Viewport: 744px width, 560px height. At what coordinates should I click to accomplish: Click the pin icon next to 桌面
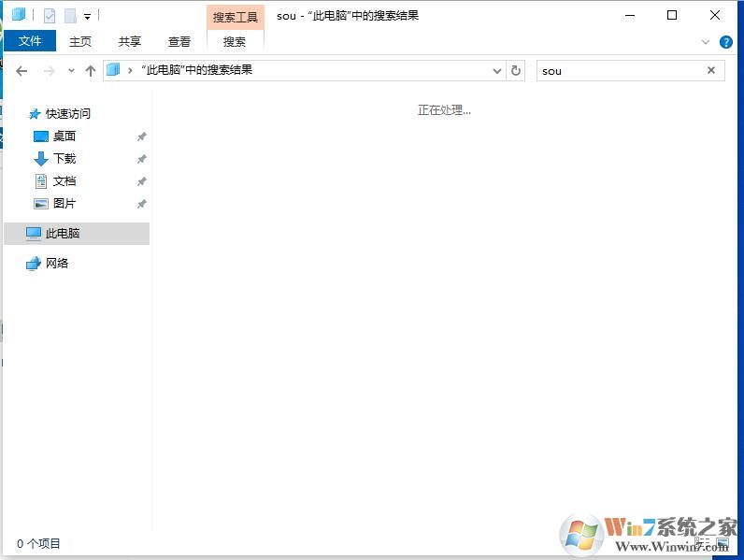[x=142, y=136]
